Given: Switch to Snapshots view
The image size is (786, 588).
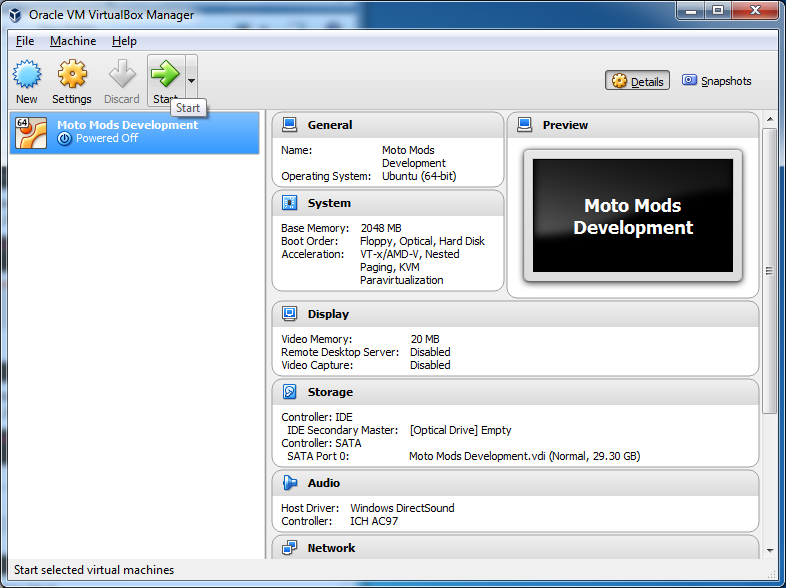Looking at the screenshot, I should 716,81.
